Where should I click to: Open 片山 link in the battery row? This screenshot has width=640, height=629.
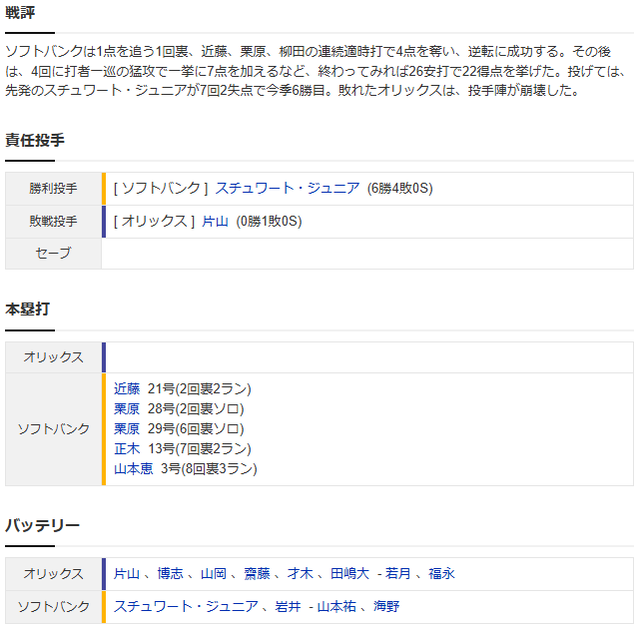click(127, 573)
